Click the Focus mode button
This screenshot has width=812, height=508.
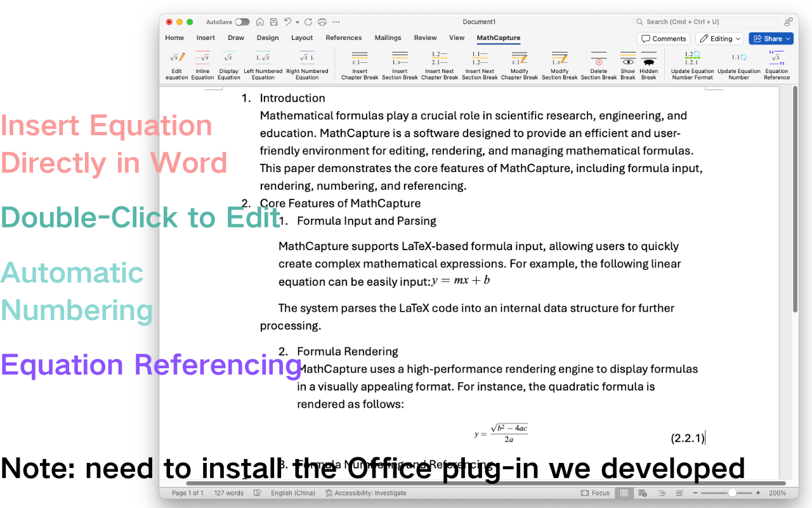[x=595, y=492]
